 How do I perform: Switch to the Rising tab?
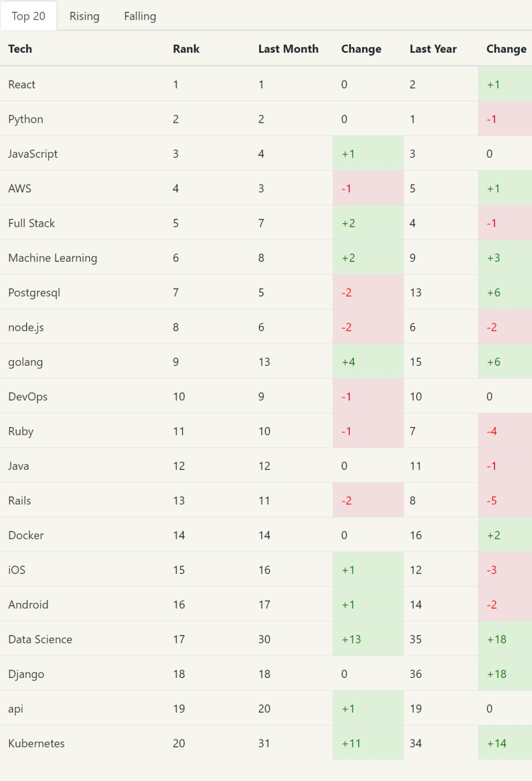point(84,16)
